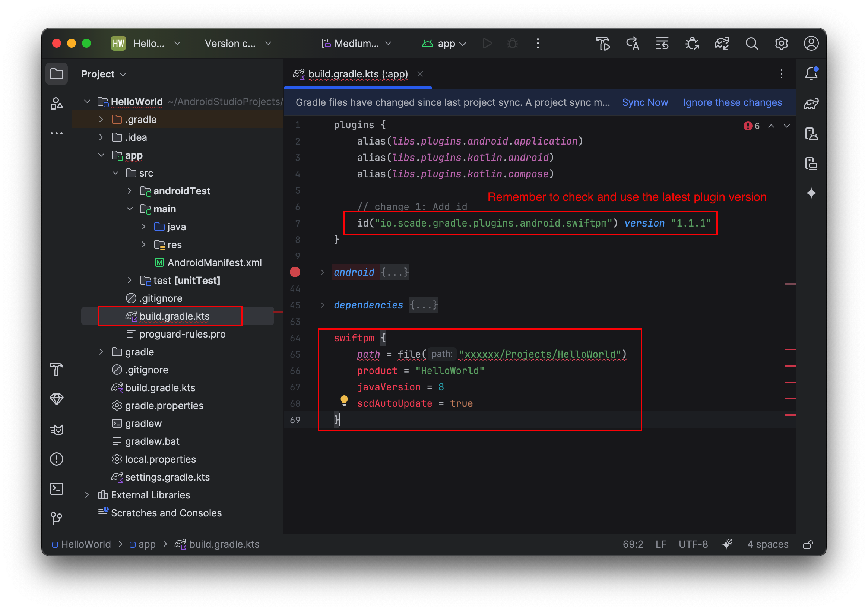This screenshot has height=611, width=868.
Task: Select the build.gradle.kts (:app) editor tab
Action: point(358,74)
